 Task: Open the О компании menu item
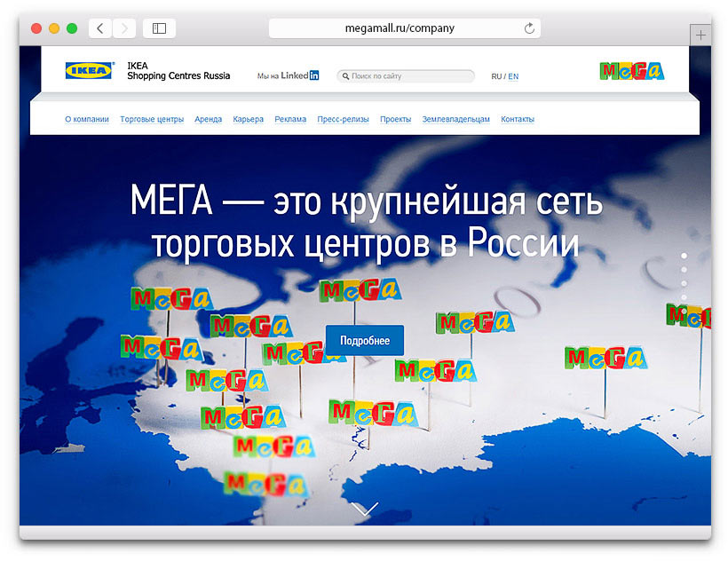pos(87,119)
